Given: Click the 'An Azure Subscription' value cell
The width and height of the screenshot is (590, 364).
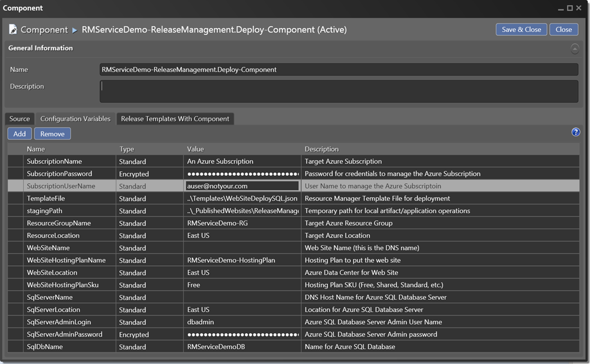Looking at the screenshot, I should pos(242,161).
